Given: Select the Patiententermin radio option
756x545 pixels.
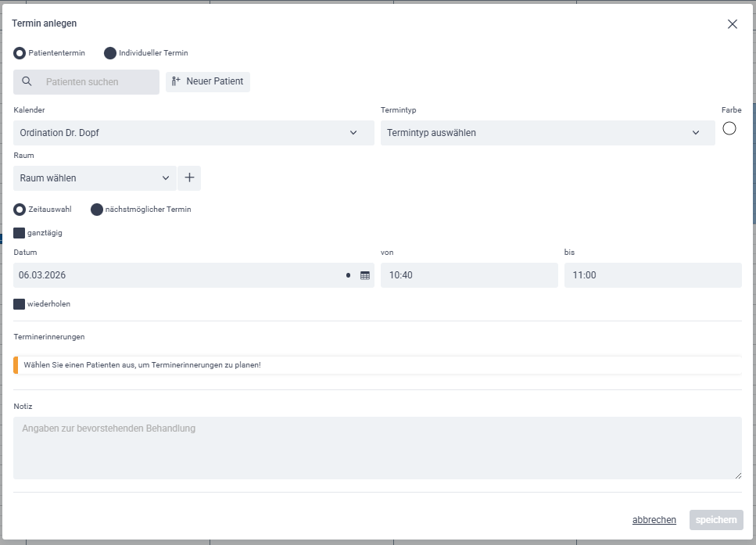Looking at the screenshot, I should coord(20,53).
